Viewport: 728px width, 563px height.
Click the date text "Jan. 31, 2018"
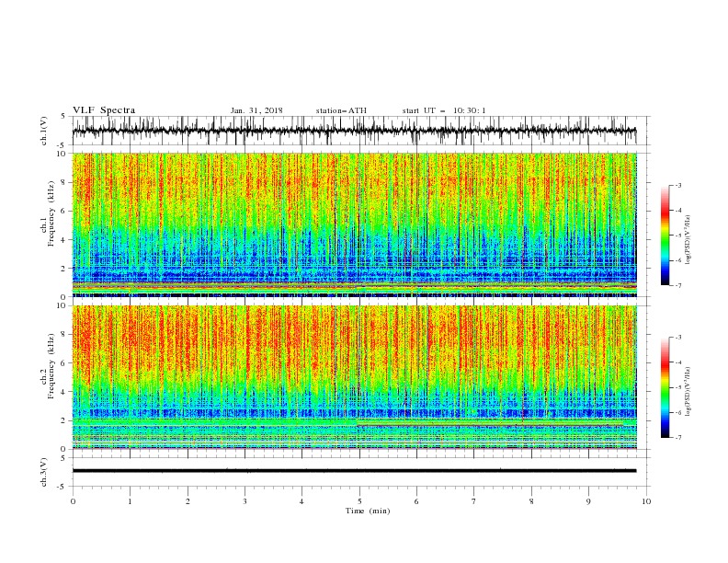coord(256,110)
